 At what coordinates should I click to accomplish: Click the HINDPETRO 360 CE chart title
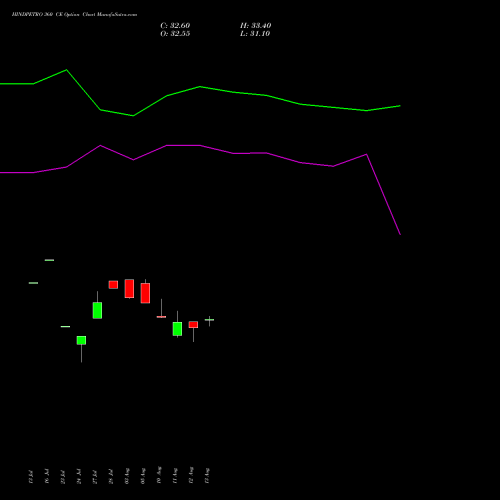74,15
